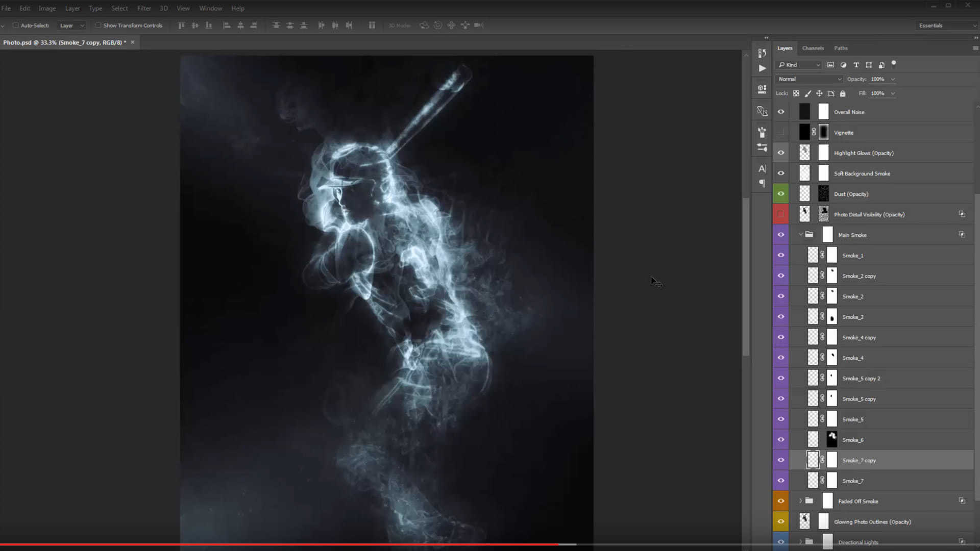Lock transparent pixels checkerboard icon
Screen dimensions: 980x551
796,93
